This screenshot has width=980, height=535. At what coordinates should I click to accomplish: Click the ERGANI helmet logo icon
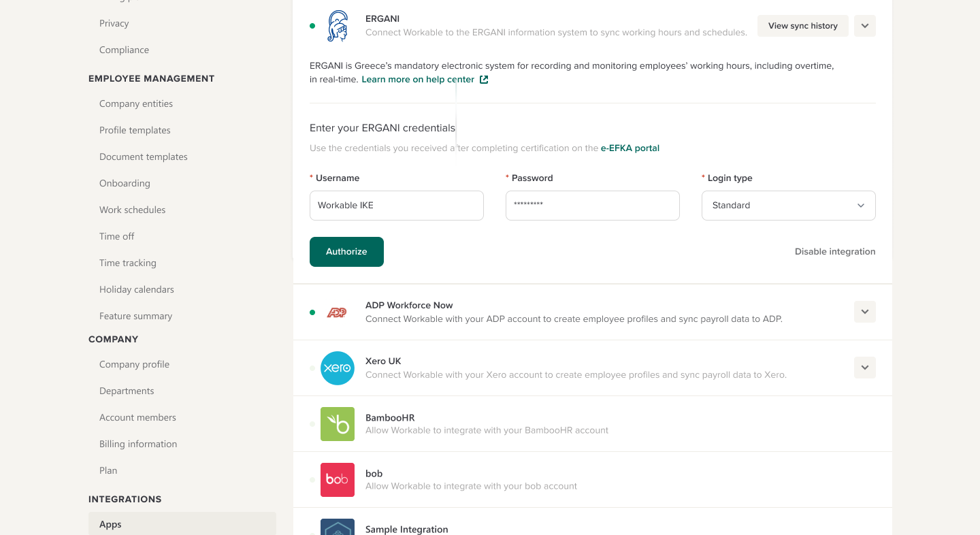coord(338,26)
